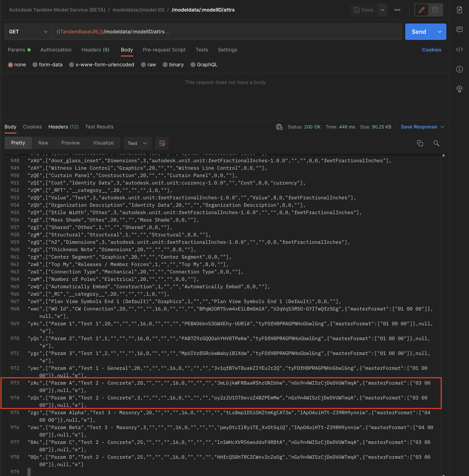Open the Test Results tab
This screenshot has width=469, height=476.
(99, 127)
